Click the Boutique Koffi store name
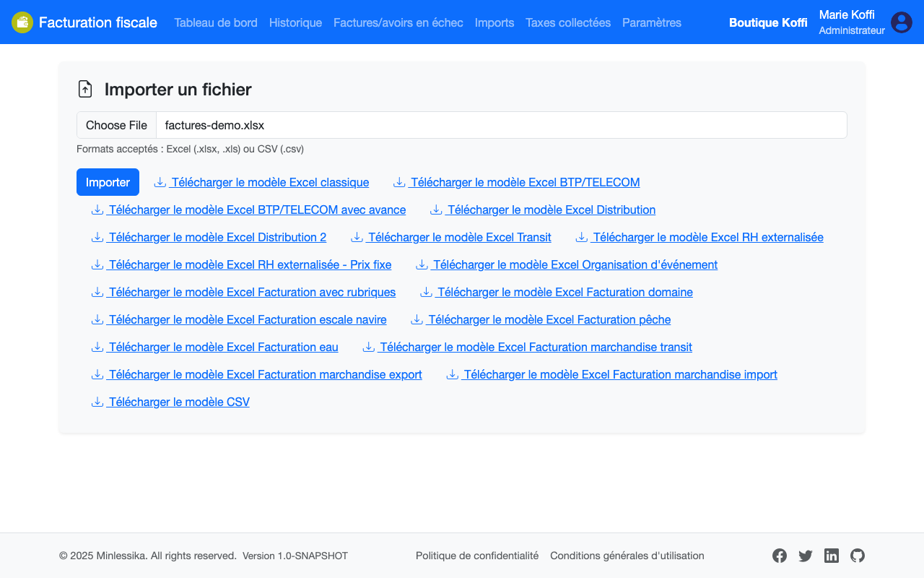This screenshot has width=924, height=578. click(768, 22)
